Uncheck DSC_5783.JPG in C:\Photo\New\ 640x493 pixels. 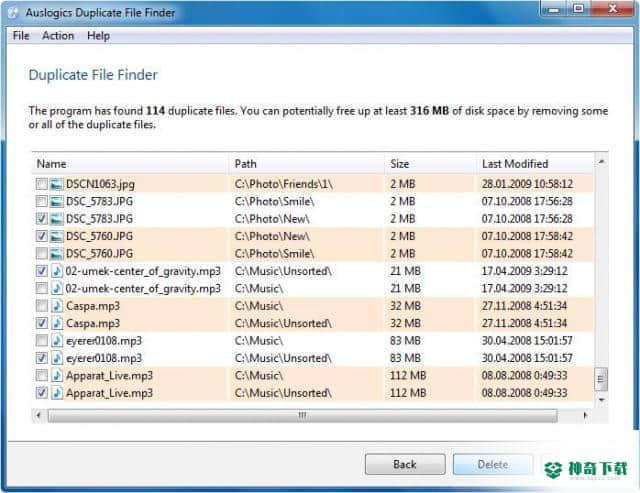click(x=42, y=219)
